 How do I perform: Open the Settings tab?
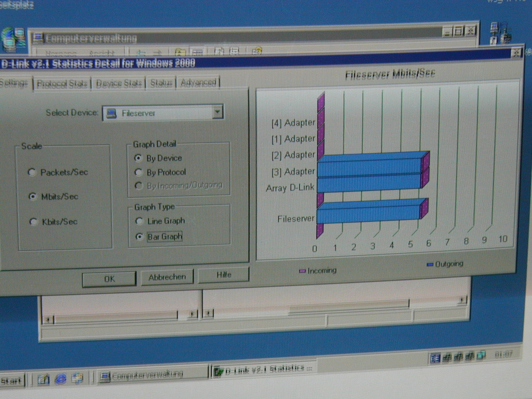click(x=15, y=83)
